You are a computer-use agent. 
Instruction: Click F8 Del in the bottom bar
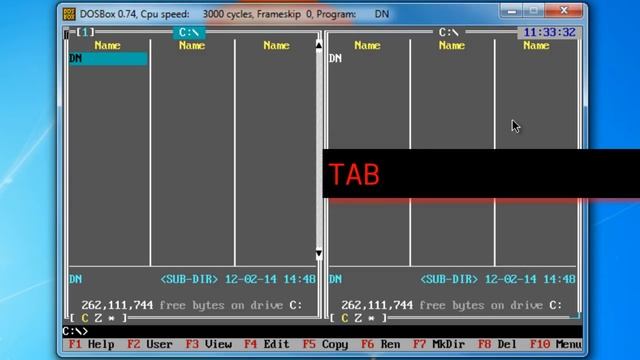pos(497,344)
